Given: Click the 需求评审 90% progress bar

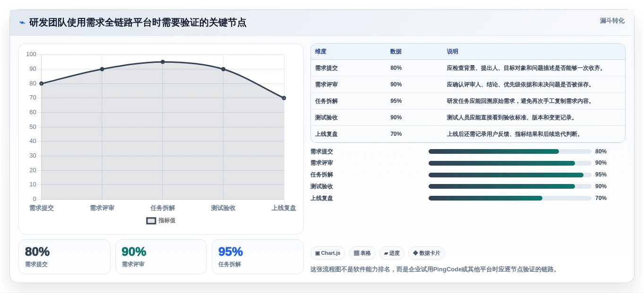Looking at the screenshot, I should coord(510,163).
